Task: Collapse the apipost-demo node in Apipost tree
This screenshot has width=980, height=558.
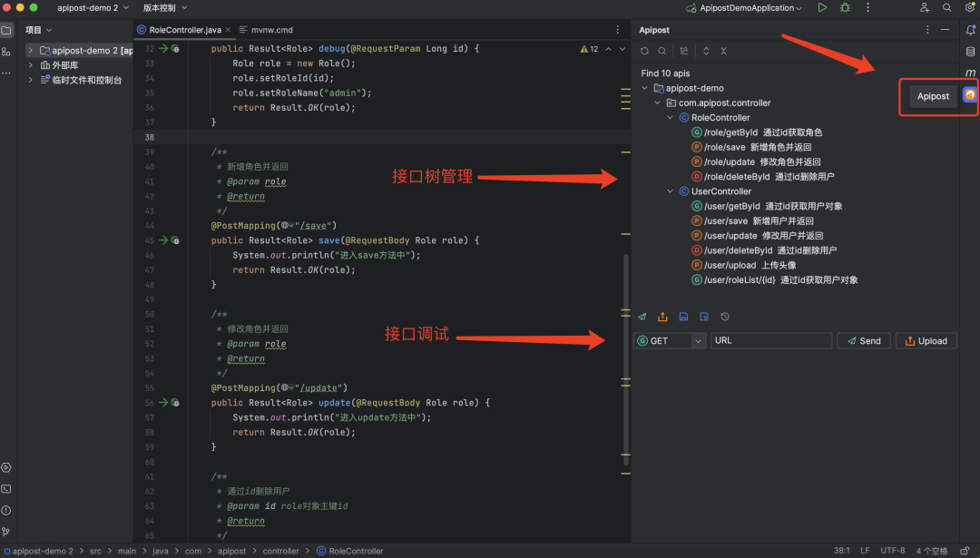Action: [645, 88]
